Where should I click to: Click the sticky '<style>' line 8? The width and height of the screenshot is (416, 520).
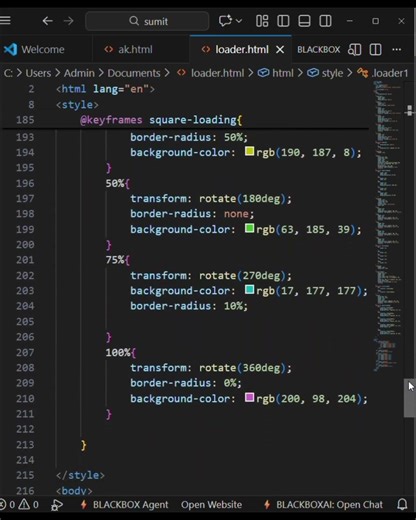(x=77, y=105)
